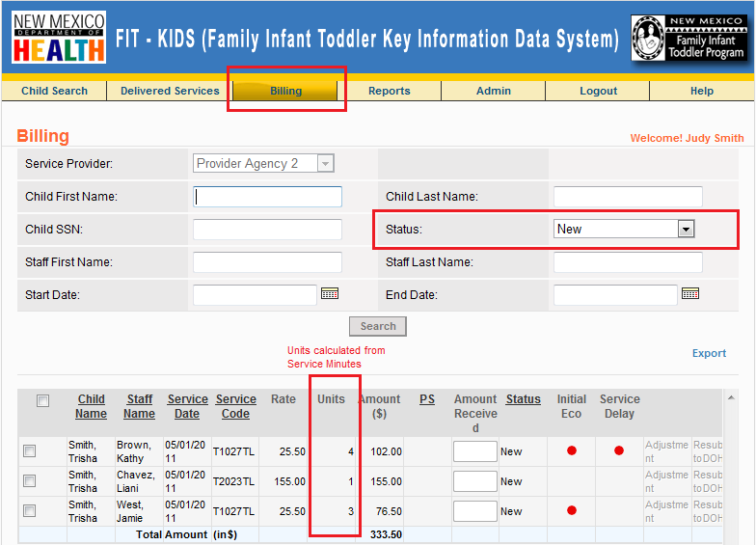This screenshot has width=756, height=545.
Task: Check the row for staff West, Jamie
Action: point(29,511)
